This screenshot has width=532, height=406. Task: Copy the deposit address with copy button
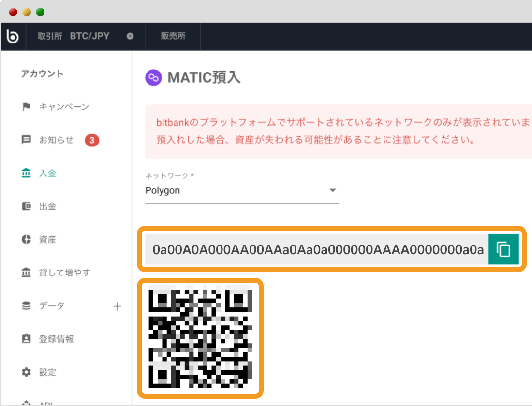[503, 249]
